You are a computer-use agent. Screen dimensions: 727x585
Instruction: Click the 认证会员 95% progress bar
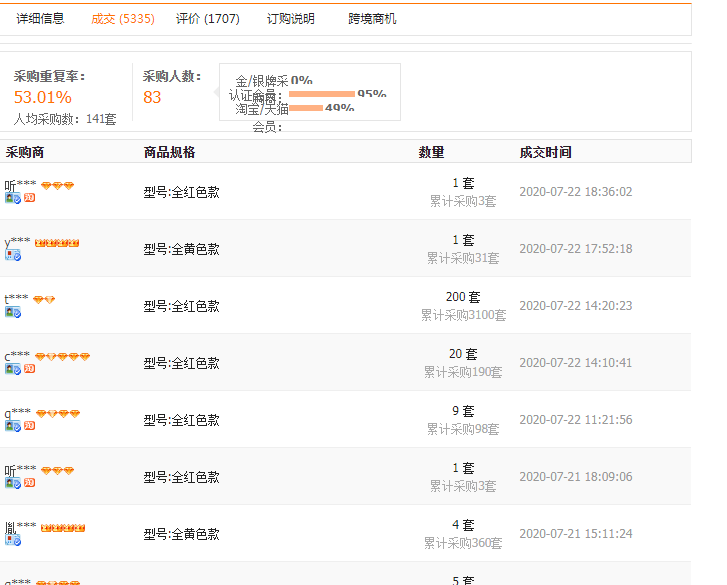tap(321, 94)
